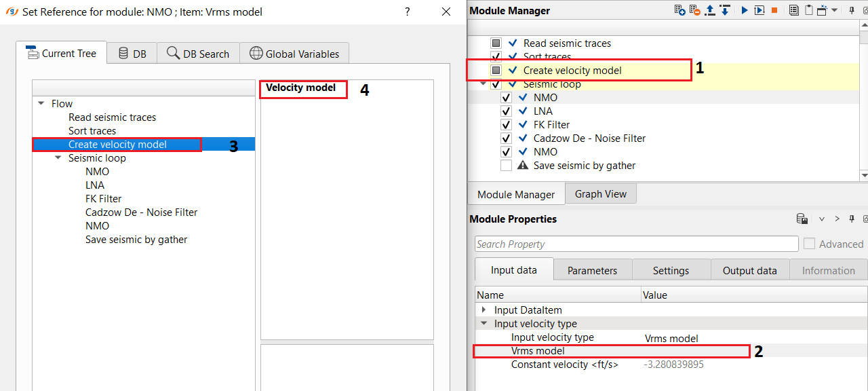Switch to the DB Search tab
The image size is (868, 391).
click(198, 54)
